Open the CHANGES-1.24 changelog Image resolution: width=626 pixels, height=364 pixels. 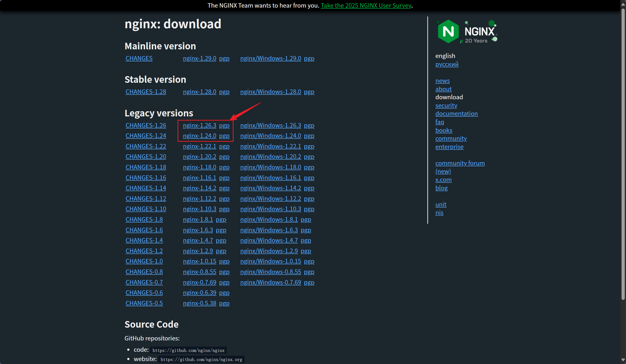[146, 136]
